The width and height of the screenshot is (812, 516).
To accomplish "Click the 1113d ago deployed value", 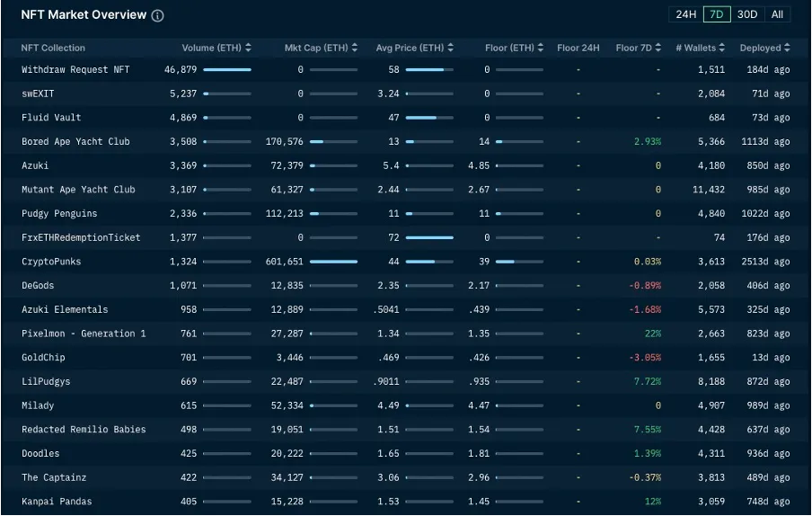I will point(765,141).
